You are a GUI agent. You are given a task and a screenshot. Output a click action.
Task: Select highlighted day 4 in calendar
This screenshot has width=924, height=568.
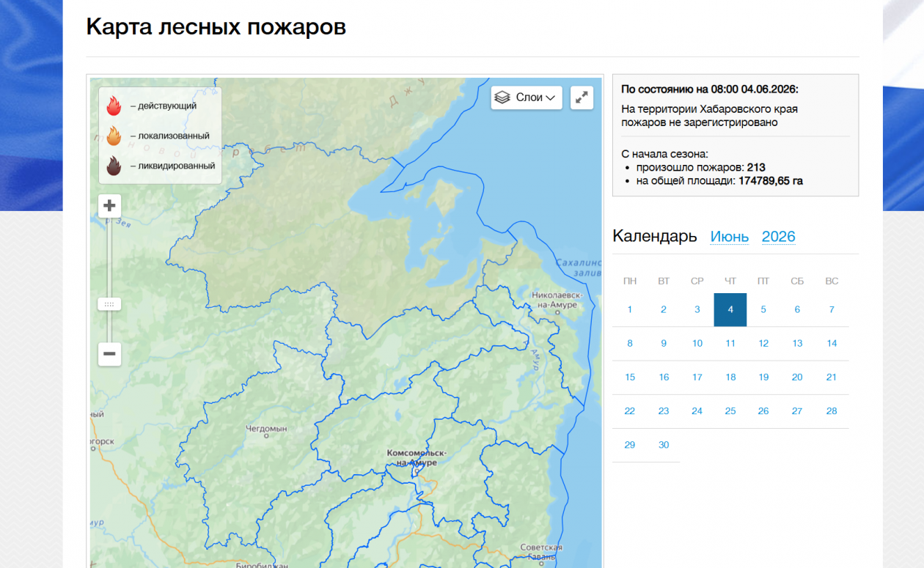pos(730,309)
